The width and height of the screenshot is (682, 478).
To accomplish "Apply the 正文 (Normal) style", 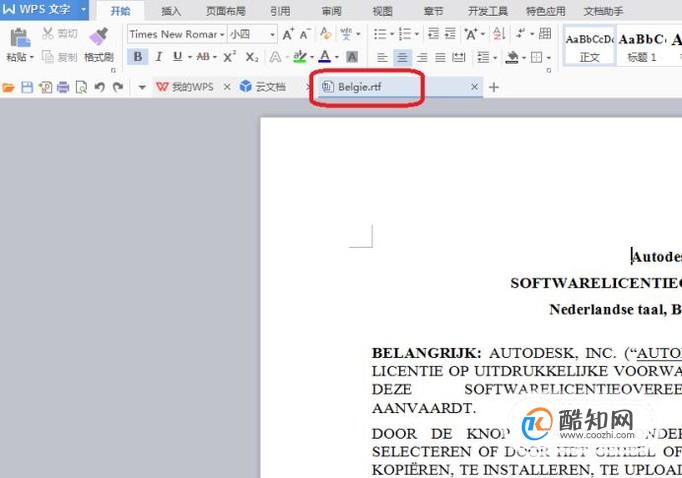I will tap(589, 47).
